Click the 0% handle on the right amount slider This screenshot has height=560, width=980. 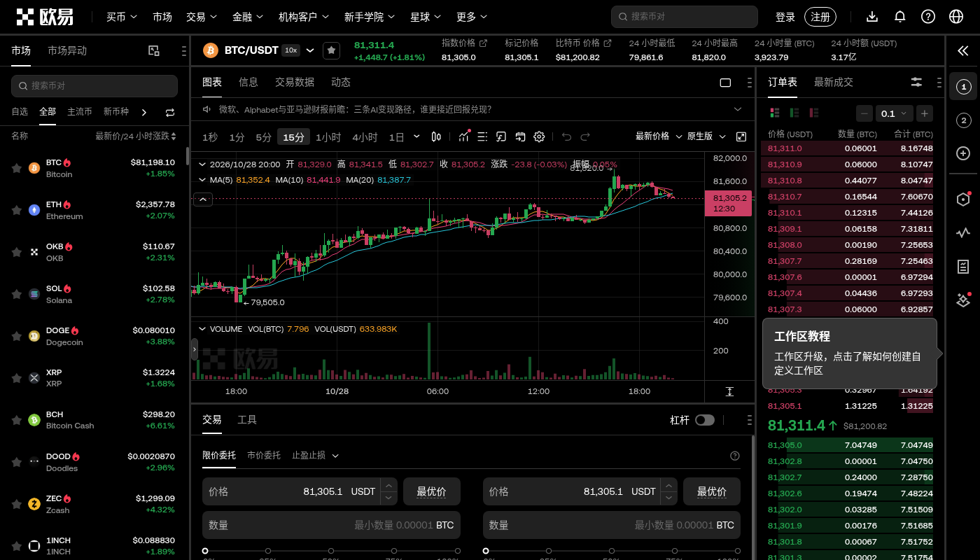pos(486,551)
